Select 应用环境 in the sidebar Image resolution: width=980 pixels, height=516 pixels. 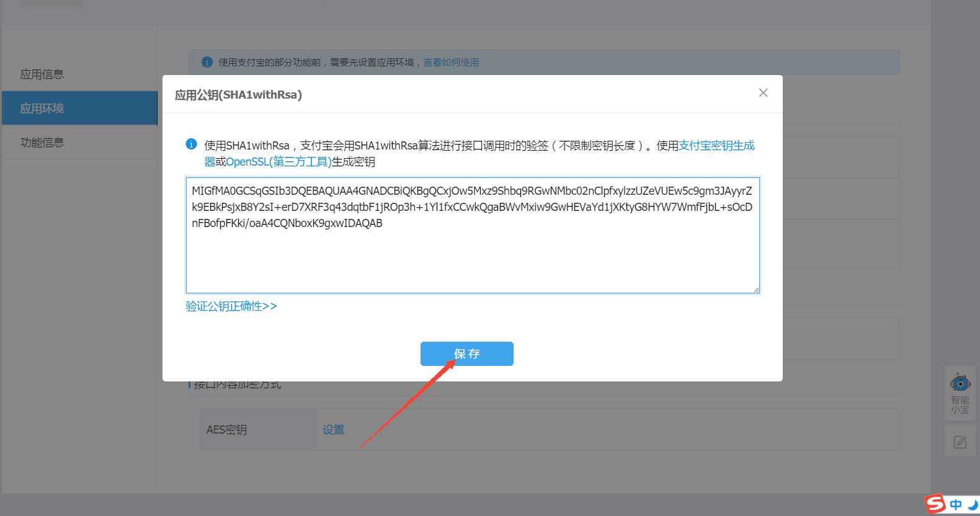pyautogui.click(x=79, y=108)
